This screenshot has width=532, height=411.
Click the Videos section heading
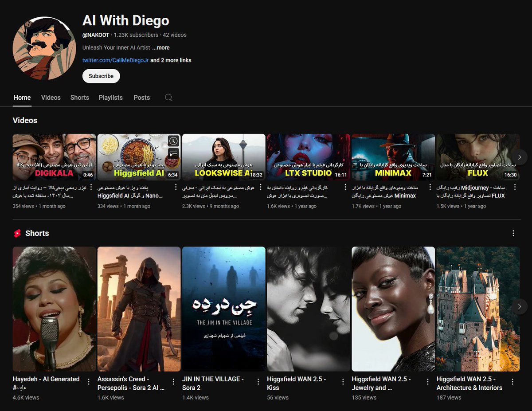coord(25,121)
